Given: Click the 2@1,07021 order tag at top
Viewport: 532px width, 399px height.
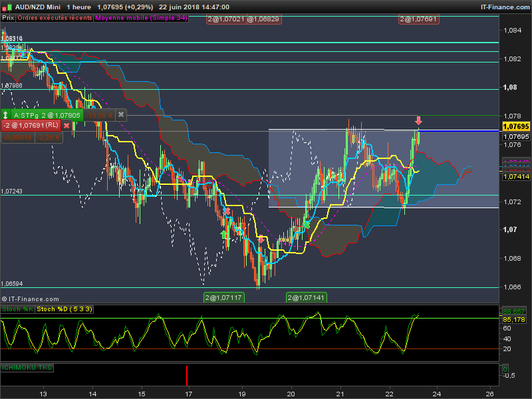Looking at the screenshot, I should (225, 19).
